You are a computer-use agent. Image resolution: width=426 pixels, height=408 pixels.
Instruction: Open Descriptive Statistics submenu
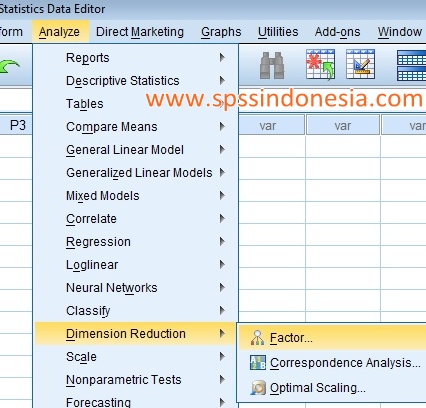coord(136,81)
